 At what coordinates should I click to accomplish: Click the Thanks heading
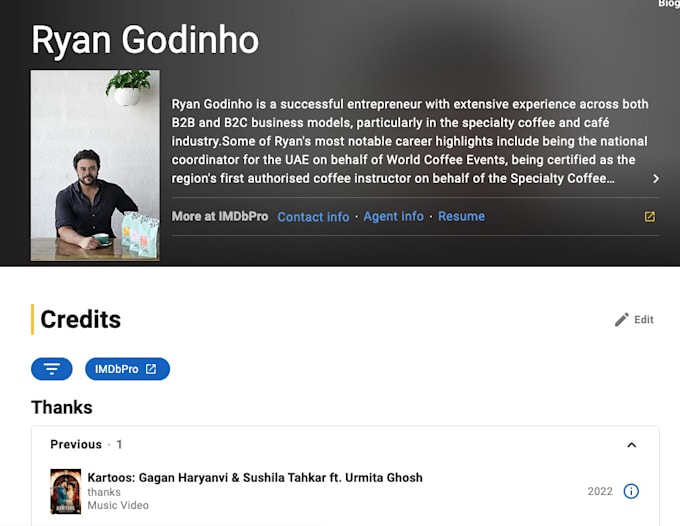tap(62, 407)
